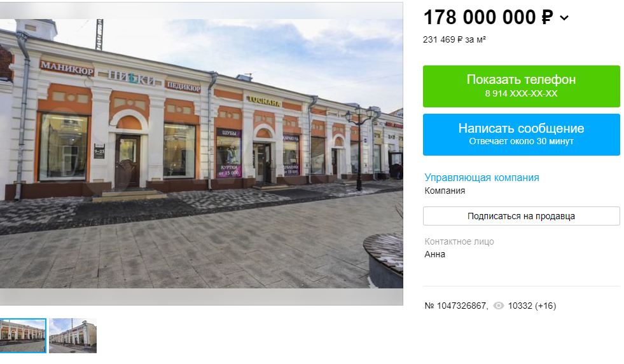Click the gray strip below main photo
The image size is (624, 364).
coord(202,297)
